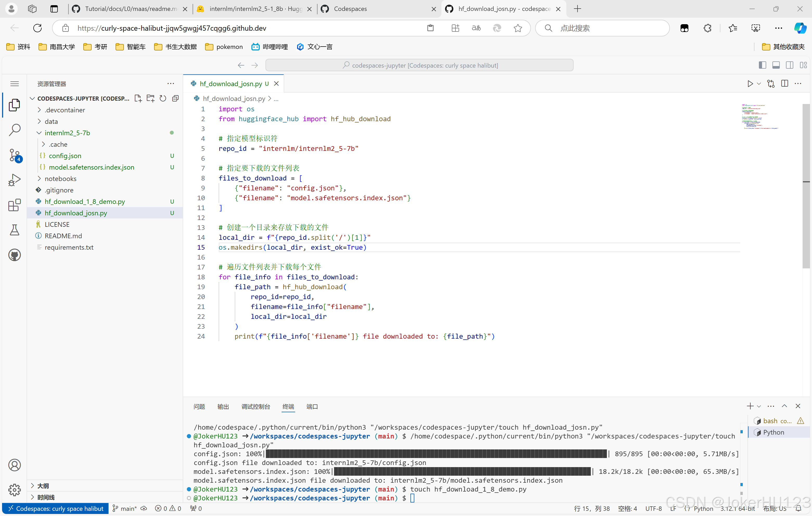Open Run and Debug view
The height and width of the screenshot is (516, 812).
point(15,180)
